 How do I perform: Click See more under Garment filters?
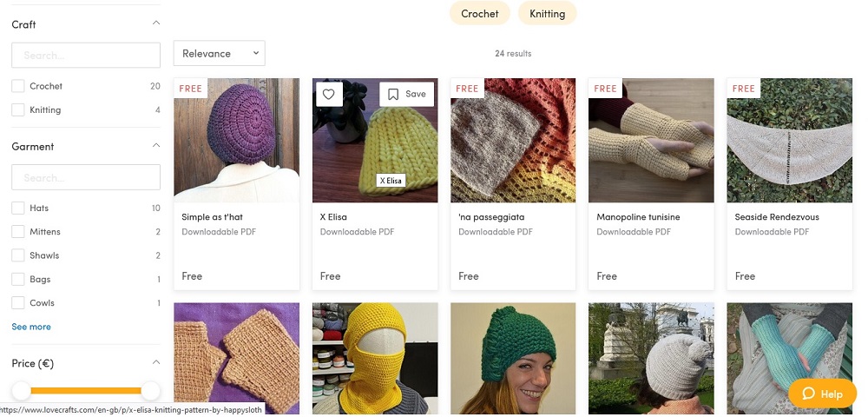pyautogui.click(x=31, y=327)
